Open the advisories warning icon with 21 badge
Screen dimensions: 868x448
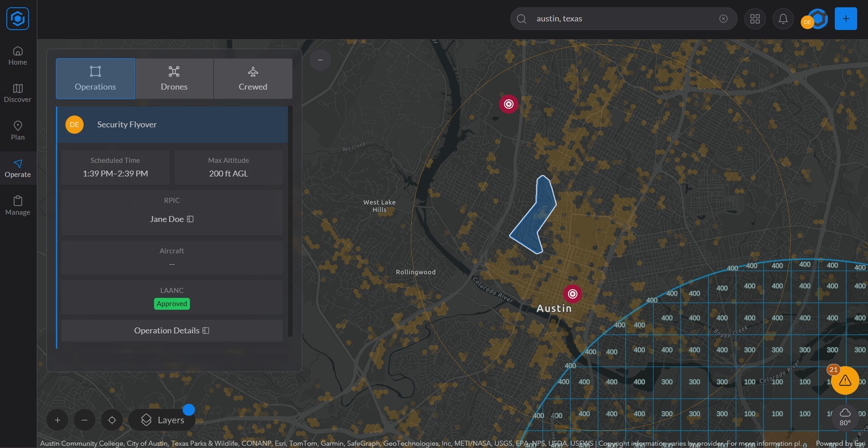844,380
